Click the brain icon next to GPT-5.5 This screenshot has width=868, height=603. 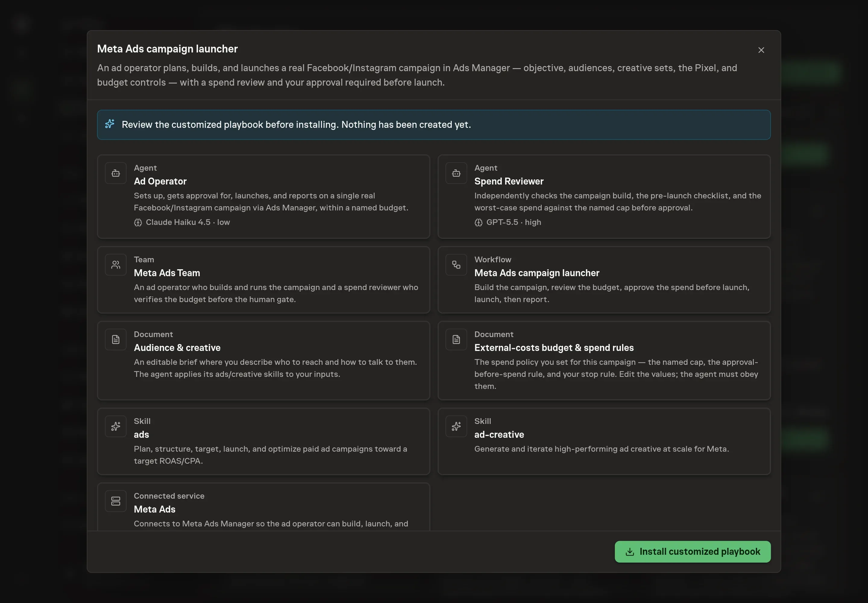(478, 223)
